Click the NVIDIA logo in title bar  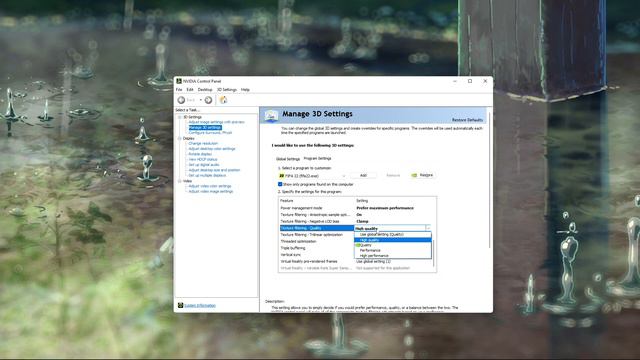point(179,81)
